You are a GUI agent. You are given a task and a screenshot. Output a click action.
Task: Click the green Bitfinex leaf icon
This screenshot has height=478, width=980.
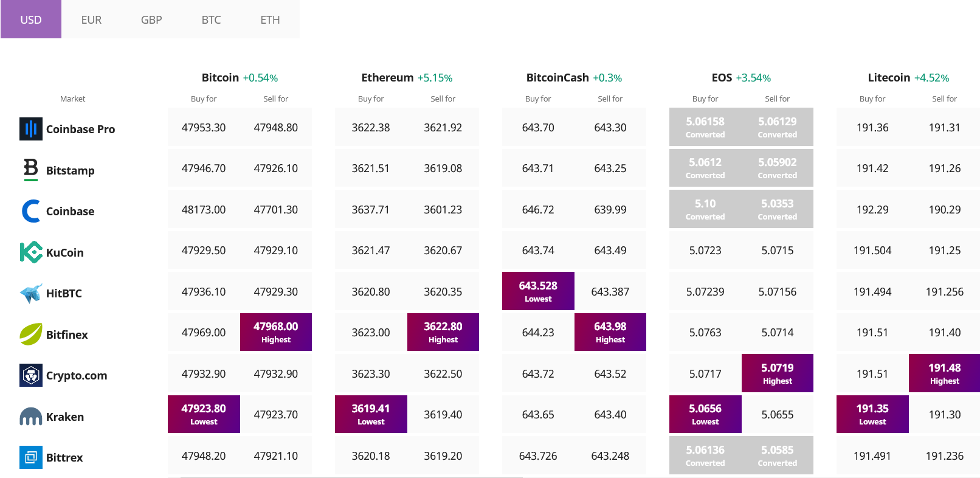[x=31, y=334]
